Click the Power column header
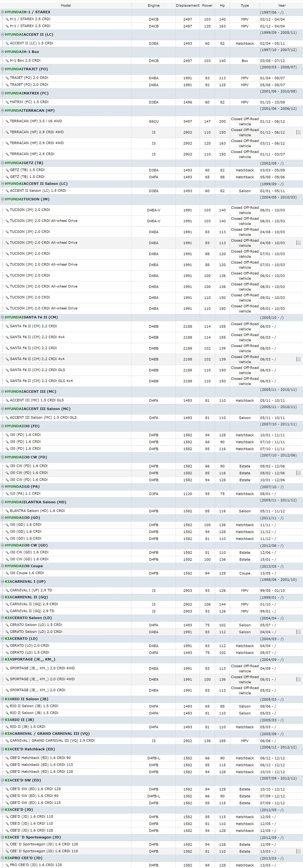Viewport: 303px width, 868px height. pos(208,5)
